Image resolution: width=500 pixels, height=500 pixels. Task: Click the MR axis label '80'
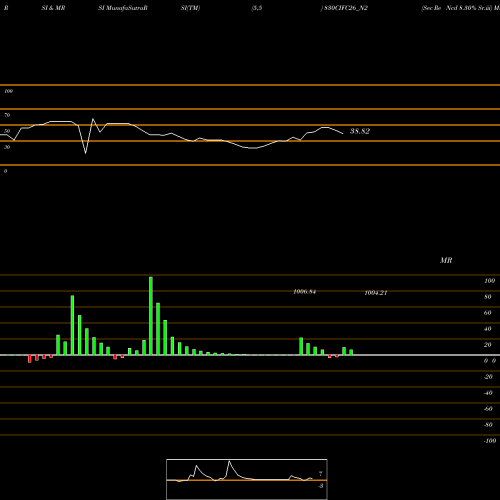pos(488,297)
